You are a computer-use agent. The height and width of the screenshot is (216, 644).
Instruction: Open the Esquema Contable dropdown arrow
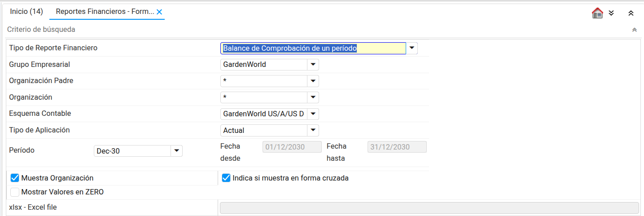[313, 114]
